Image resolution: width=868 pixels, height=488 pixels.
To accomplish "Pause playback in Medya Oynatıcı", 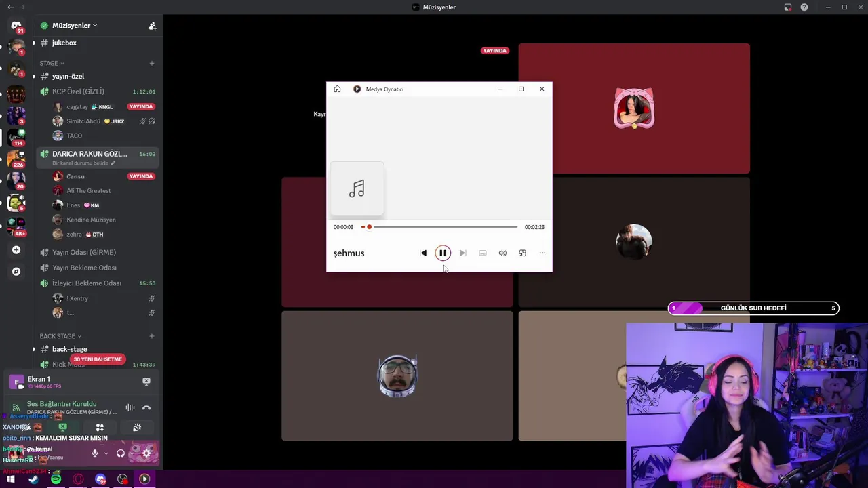I will point(443,253).
